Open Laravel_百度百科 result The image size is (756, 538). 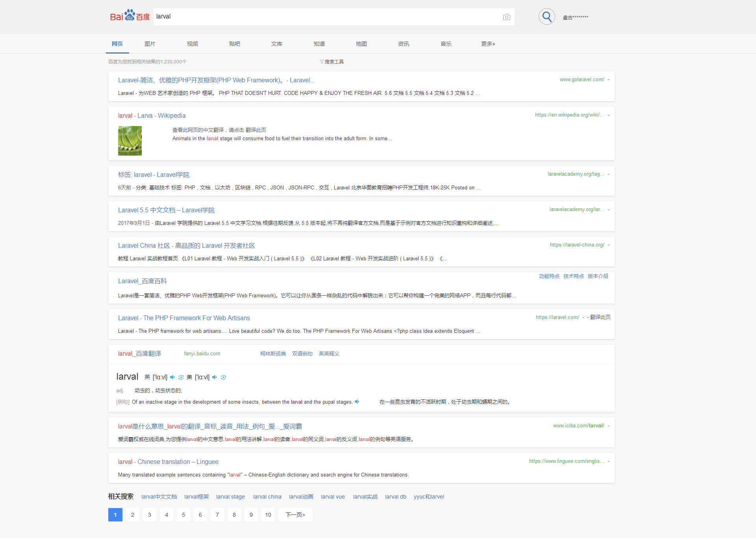[x=143, y=281]
